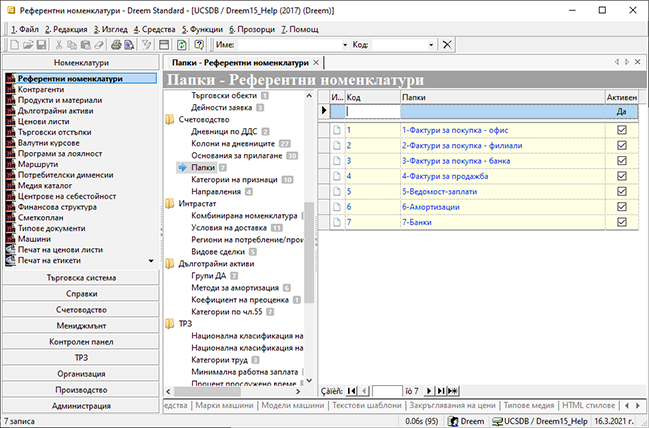Toggle Активен checkbox for 7-Банки
Image resolution: width=649 pixels, height=428 pixels.
(621, 222)
